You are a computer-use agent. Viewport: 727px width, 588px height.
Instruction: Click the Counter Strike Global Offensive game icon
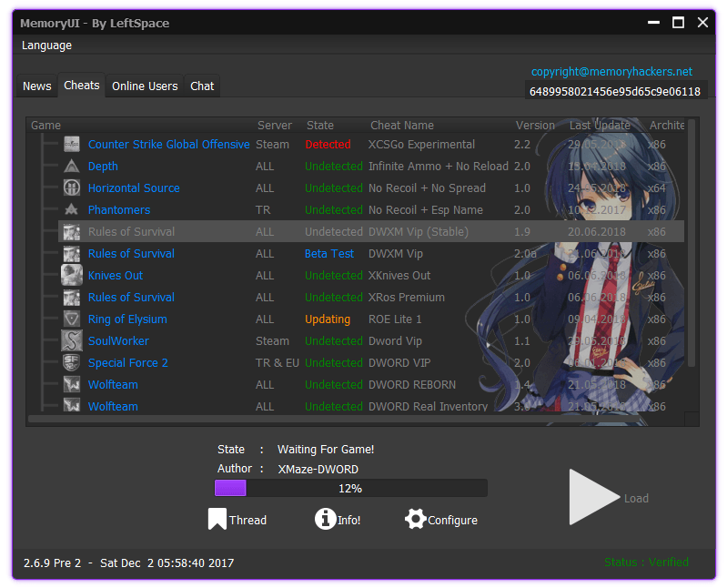71,144
